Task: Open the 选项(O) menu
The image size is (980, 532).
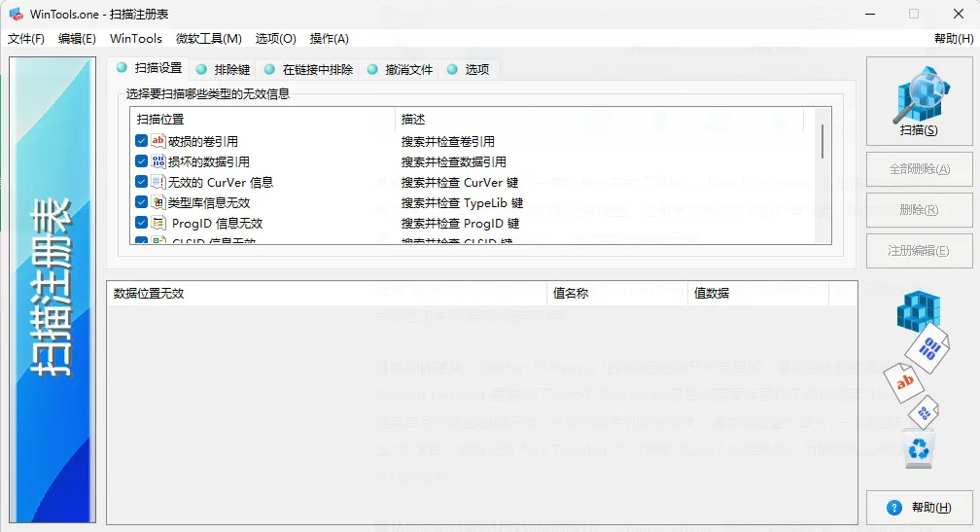Action: coord(276,39)
